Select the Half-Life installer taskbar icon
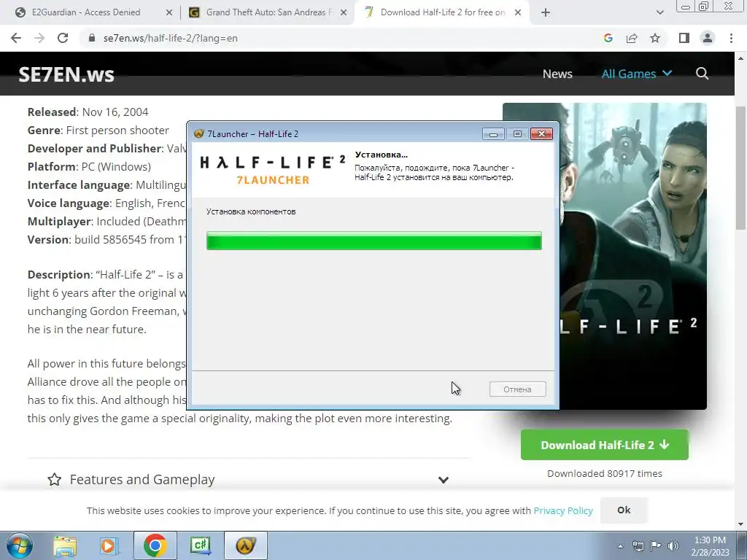This screenshot has width=747, height=560. pyautogui.click(x=245, y=545)
